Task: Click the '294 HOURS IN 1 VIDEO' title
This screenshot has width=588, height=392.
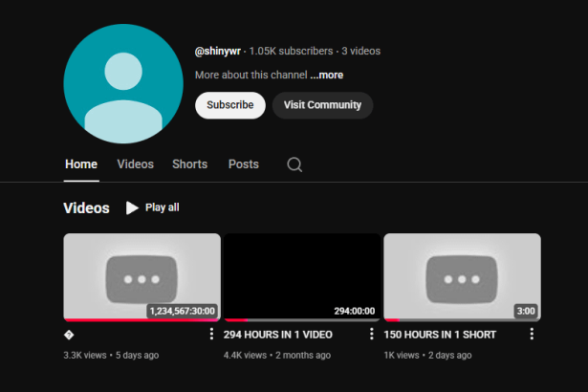Action: (278, 335)
